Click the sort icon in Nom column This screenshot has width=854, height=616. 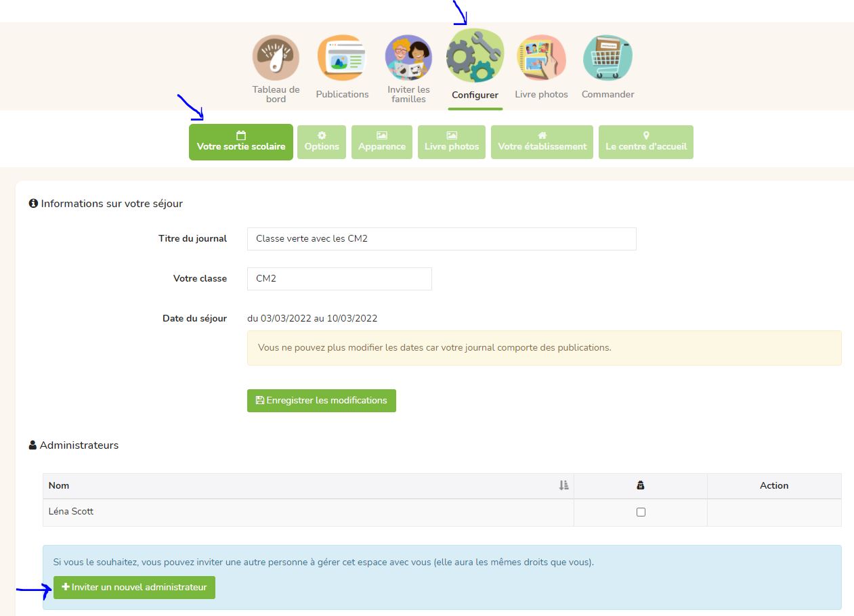click(563, 485)
